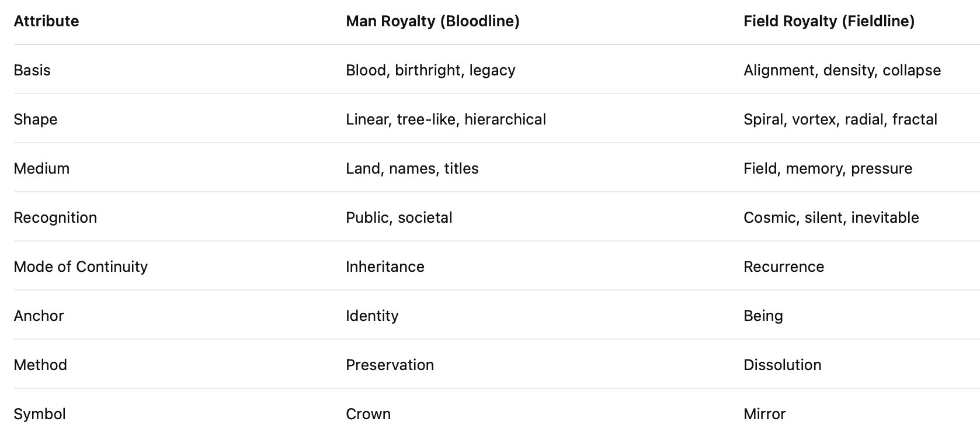Click the Crown cell in Symbol row
Screen dimensions: 980x442
coord(368,414)
